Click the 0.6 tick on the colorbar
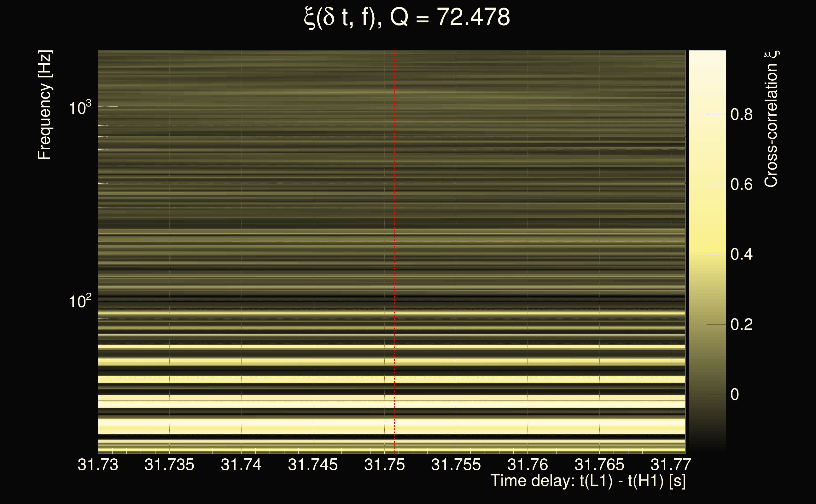The width and height of the screenshot is (816, 504). (741, 184)
